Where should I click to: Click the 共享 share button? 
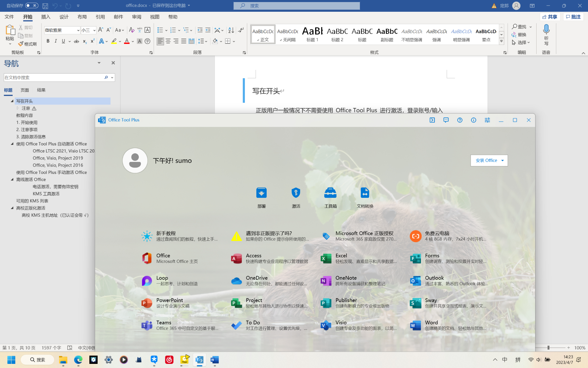(x=550, y=17)
